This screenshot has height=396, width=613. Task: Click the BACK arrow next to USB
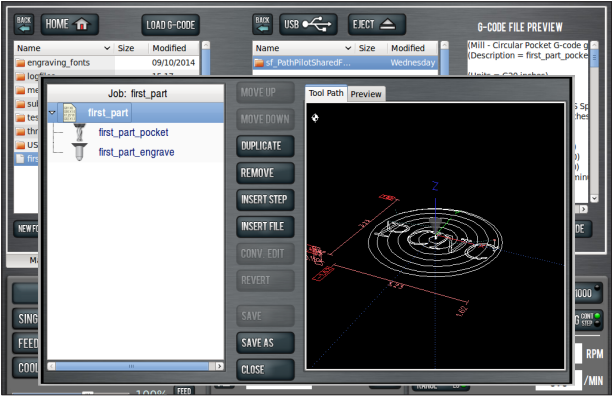coord(262,24)
